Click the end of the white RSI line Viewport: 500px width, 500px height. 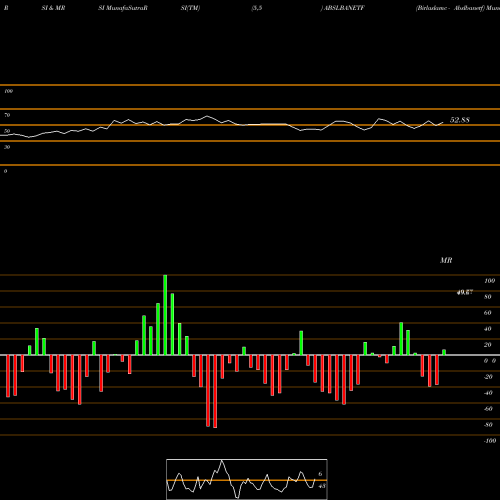(x=443, y=122)
